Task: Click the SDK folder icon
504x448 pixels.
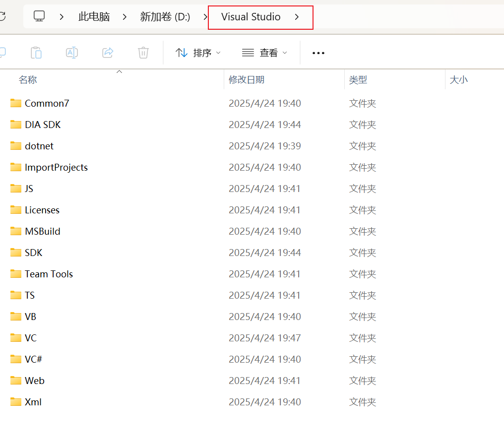Action: click(16, 253)
